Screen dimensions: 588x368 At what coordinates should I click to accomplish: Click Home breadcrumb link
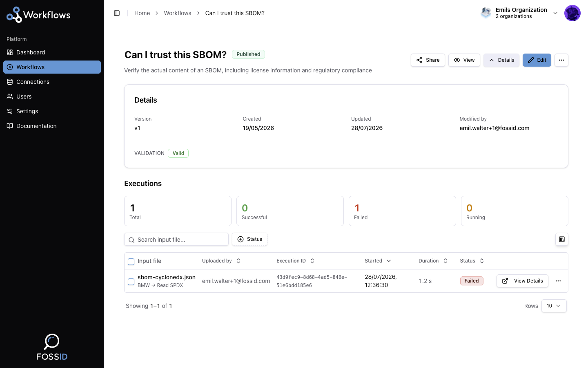coord(142,13)
